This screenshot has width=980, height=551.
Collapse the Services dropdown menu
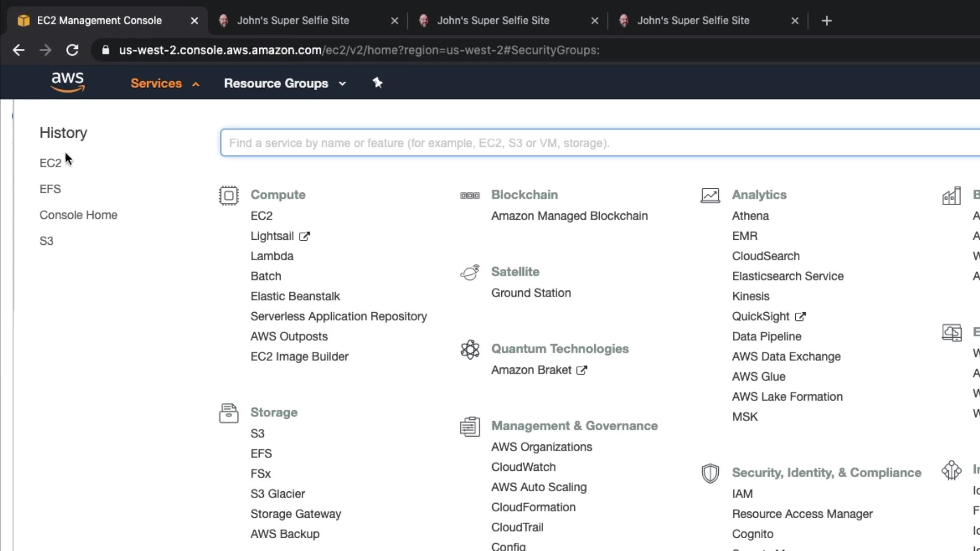pyautogui.click(x=164, y=83)
